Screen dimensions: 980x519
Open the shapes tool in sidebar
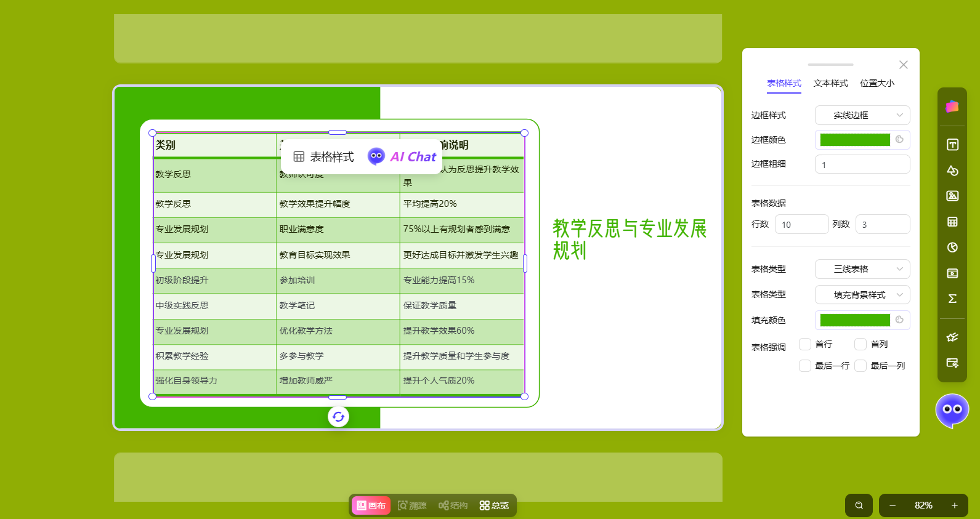coord(952,171)
